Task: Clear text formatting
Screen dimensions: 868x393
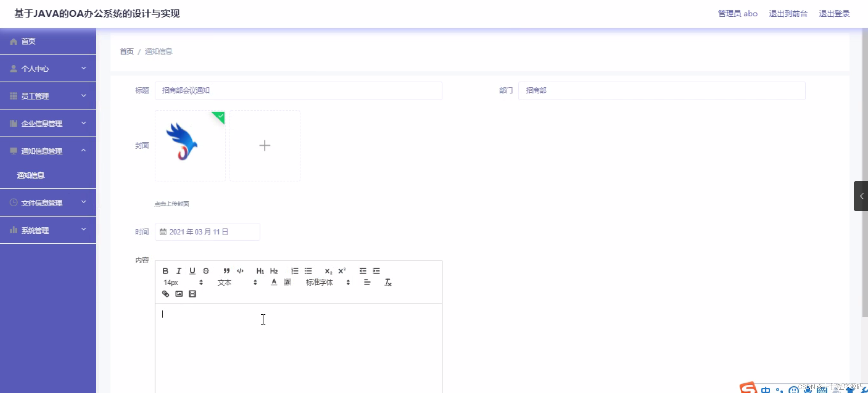Action: [x=388, y=282]
